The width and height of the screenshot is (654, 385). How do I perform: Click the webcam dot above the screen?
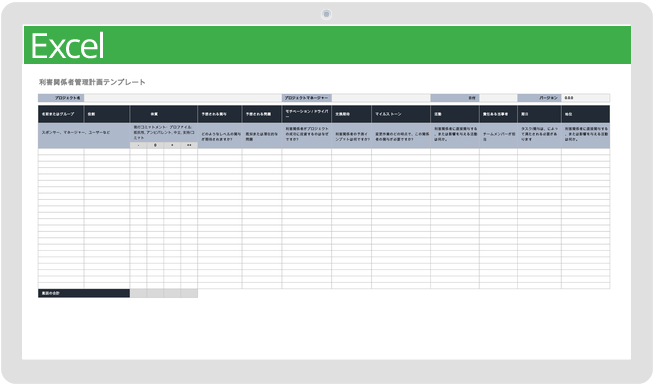coord(326,14)
